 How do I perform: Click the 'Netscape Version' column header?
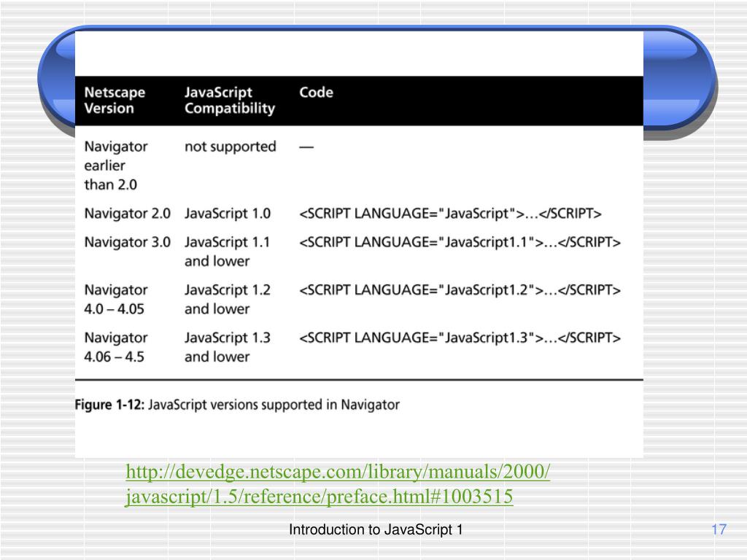point(115,100)
